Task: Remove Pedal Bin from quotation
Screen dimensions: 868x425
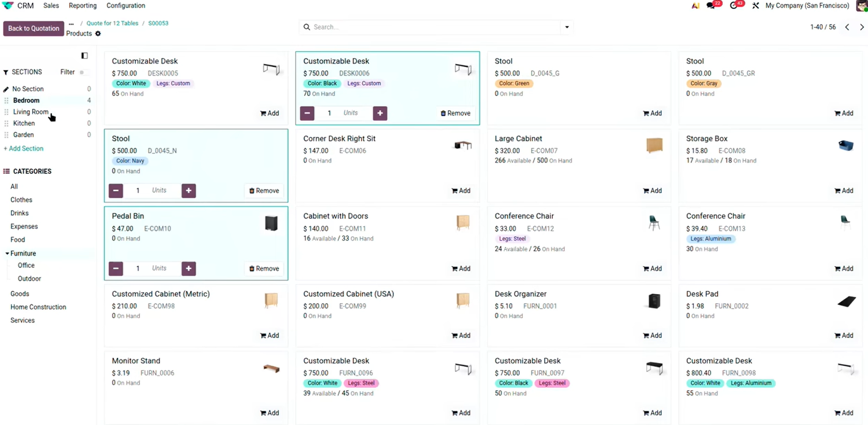Action: (x=264, y=269)
